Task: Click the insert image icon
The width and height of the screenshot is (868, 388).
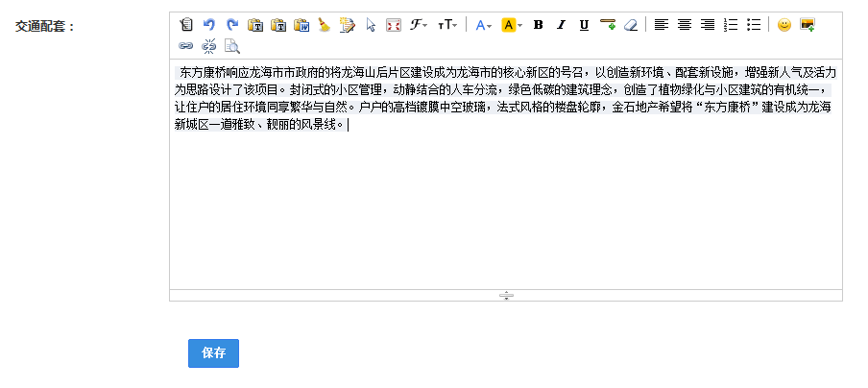Action: pyautogui.click(x=808, y=25)
